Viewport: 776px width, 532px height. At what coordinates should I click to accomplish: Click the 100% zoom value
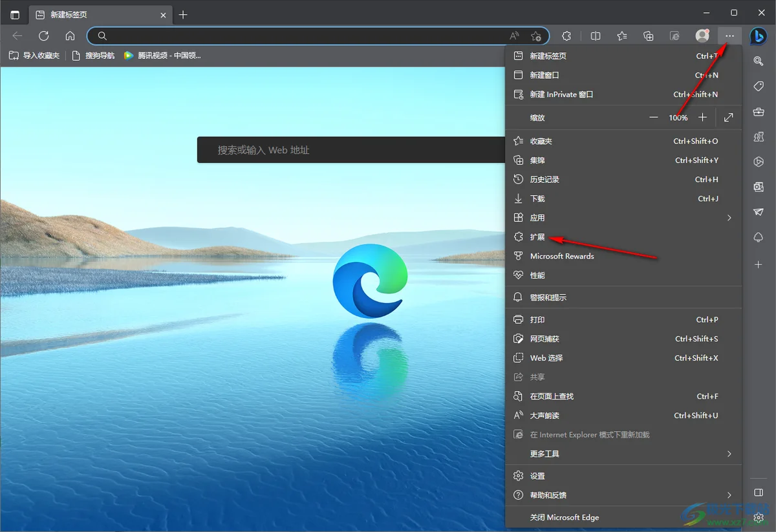click(x=678, y=118)
